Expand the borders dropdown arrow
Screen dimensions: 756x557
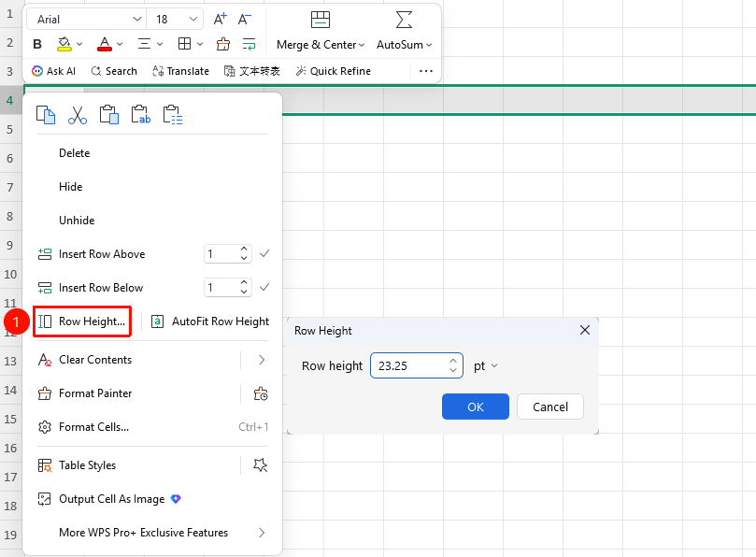(200, 44)
